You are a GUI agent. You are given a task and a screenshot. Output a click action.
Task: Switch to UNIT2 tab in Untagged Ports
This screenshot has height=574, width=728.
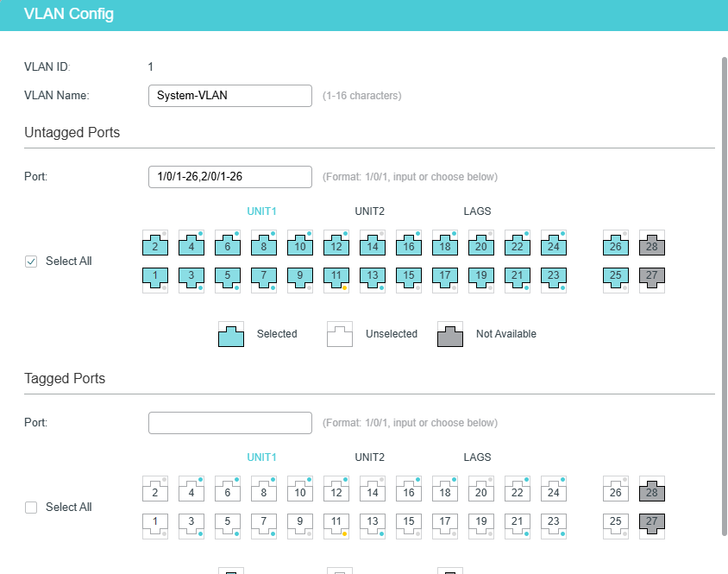(369, 211)
